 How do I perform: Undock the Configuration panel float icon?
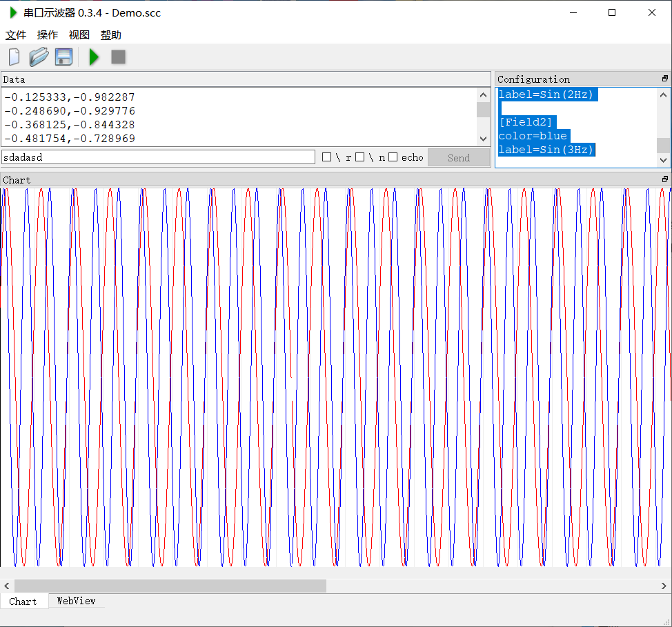[x=664, y=79]
